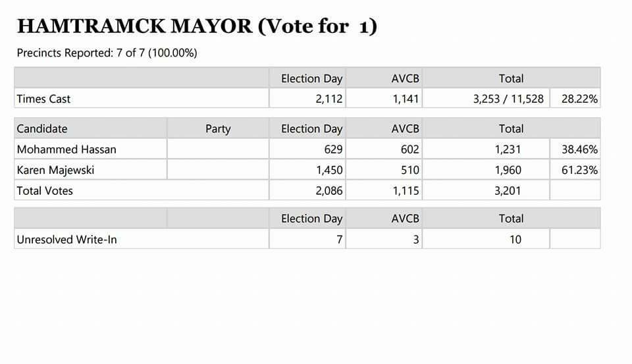Click Karen Majewski's 61.23% percentage cell
This screenshot has width=632, height=364.
[x=575, y=170]
